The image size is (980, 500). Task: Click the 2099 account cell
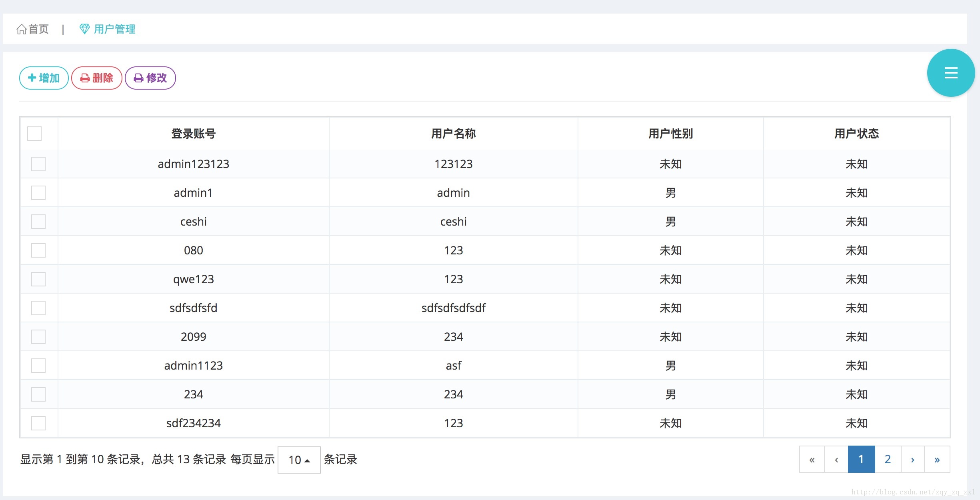(194, 337)
